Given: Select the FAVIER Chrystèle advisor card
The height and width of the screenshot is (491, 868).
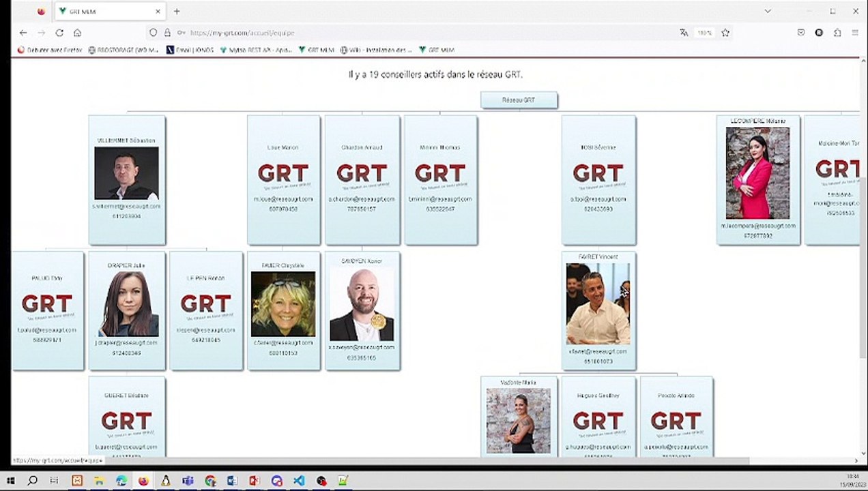Looking at the screenshot, I should click(283, 310).
